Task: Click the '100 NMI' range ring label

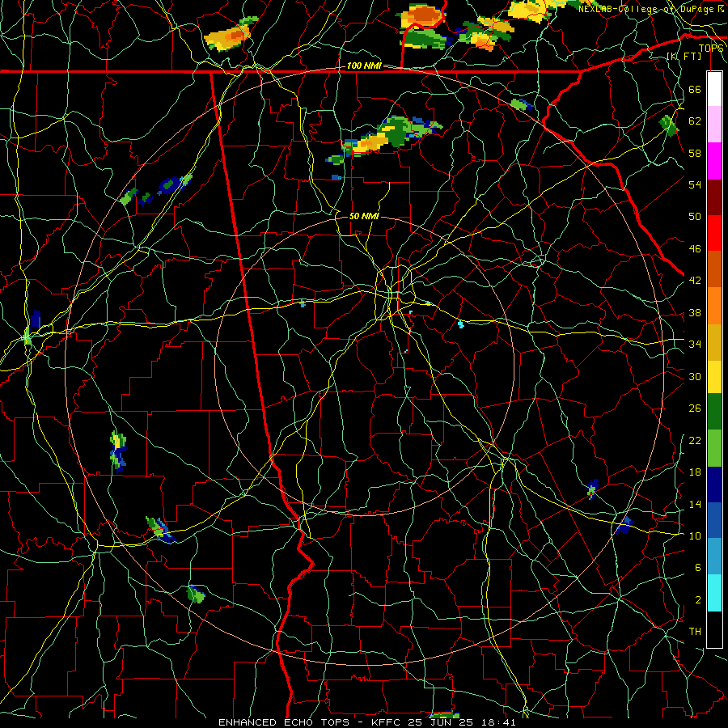Action: pos(364,66)
